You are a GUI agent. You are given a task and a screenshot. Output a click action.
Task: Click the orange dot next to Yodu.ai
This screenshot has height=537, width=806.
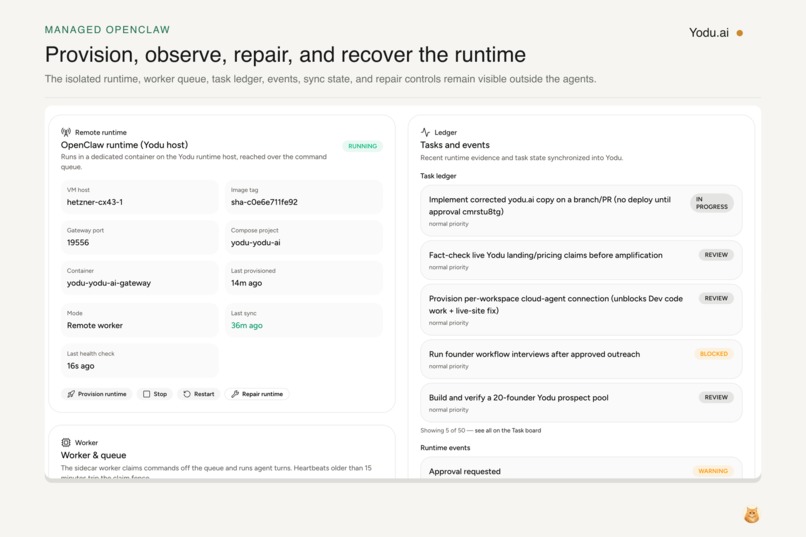740,33
